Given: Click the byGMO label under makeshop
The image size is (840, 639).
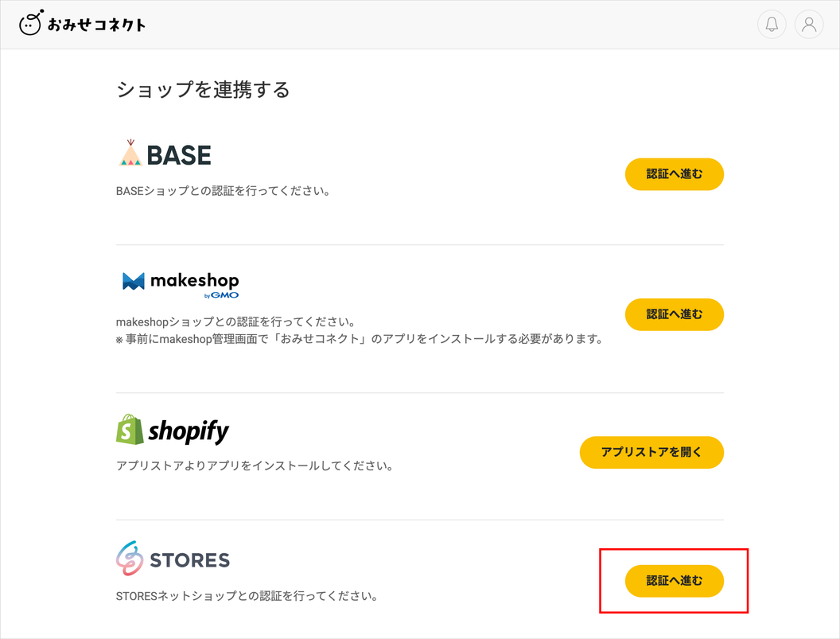Looking at the screenshot, I should pos(221,295).
